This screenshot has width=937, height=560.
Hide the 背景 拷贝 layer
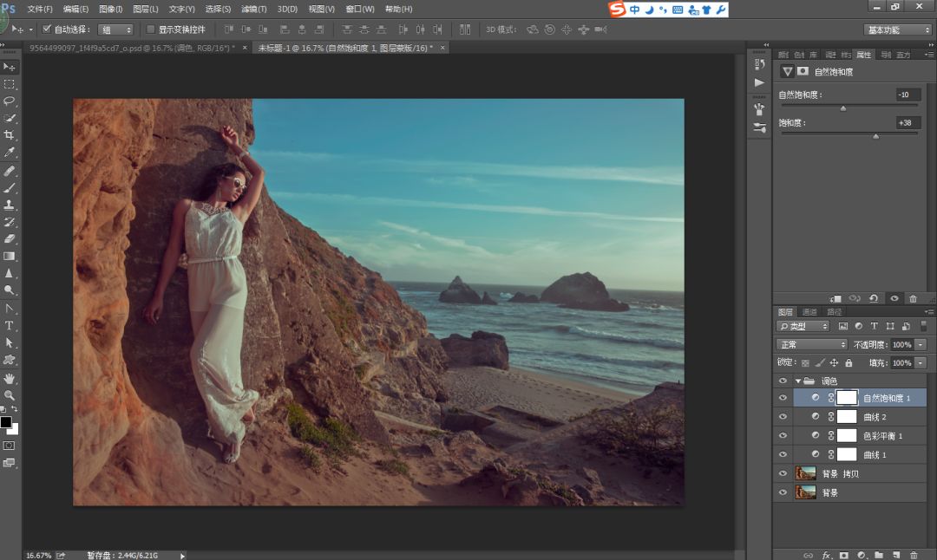click(783, 474)
